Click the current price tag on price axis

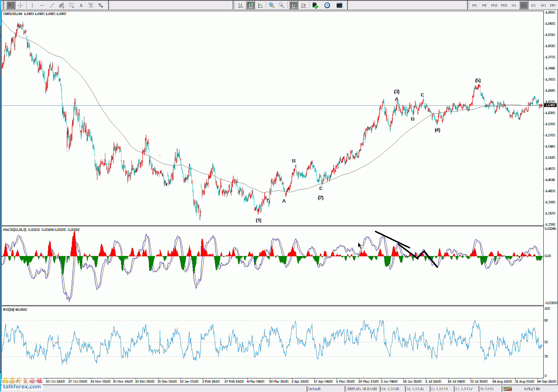coord(550,105)
